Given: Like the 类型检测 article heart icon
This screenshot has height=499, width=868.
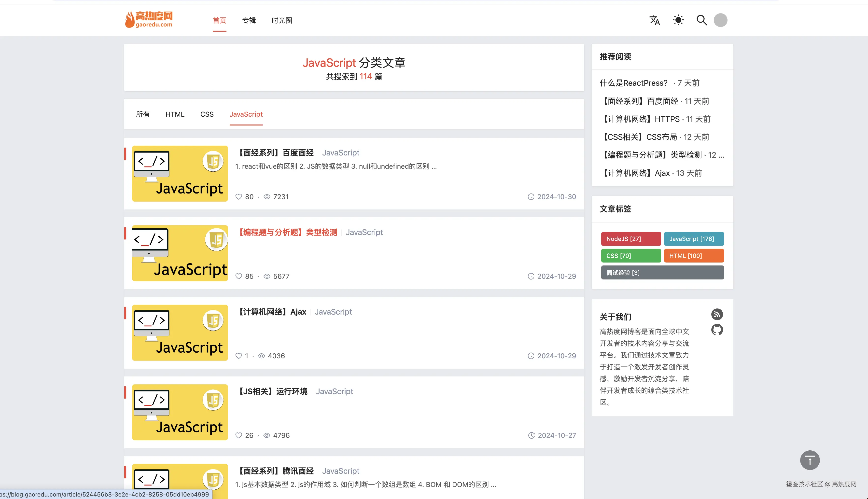Looking at the screenshot, I should click(x=239, y=276).
